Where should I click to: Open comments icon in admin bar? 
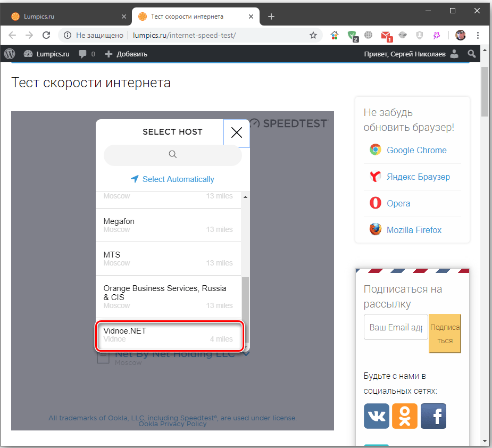click(x=87, y=54)
